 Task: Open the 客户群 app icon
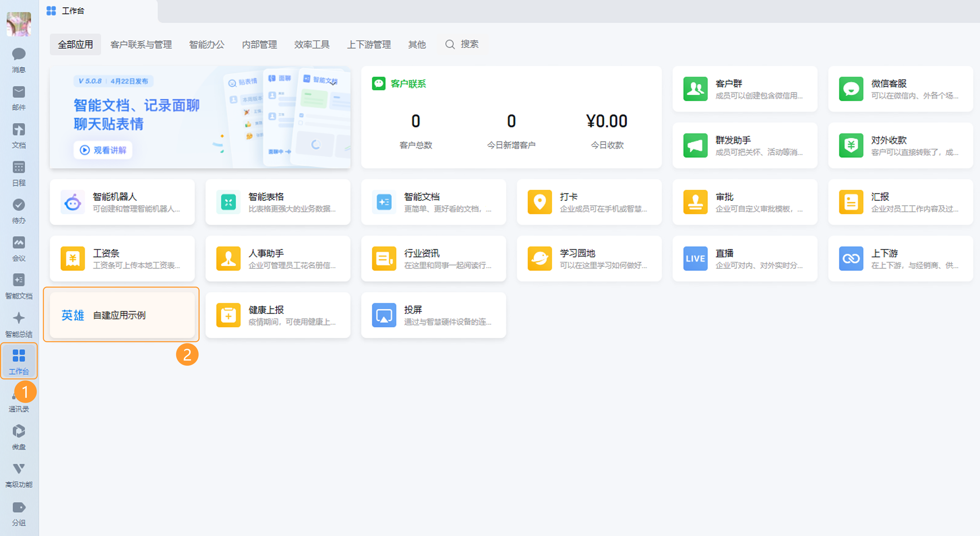(x=695, y=88)
